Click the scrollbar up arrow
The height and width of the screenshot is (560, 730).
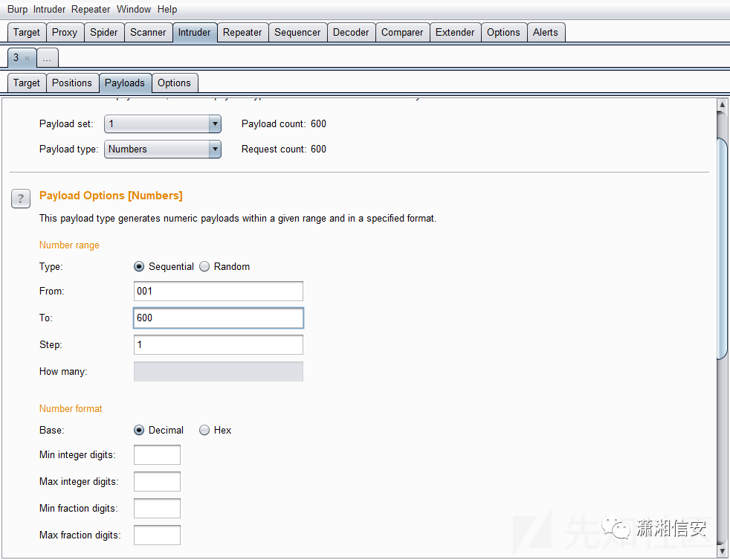(x=722, y=105)
